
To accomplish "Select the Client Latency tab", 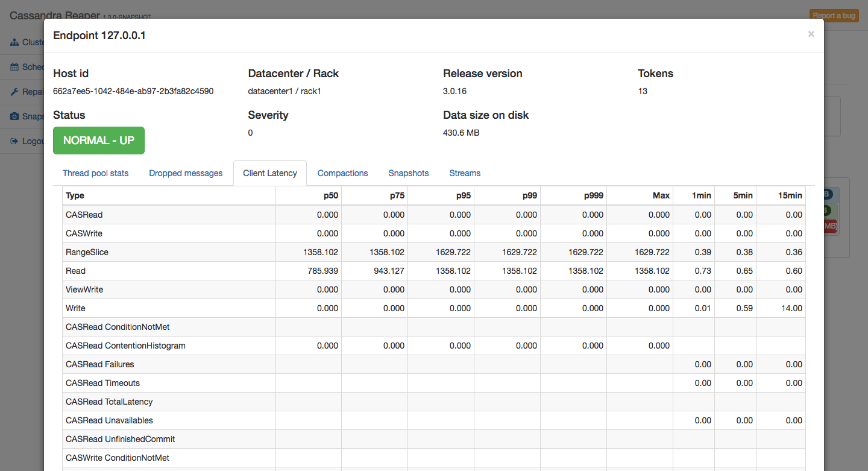I will click(x=270, y=173).
